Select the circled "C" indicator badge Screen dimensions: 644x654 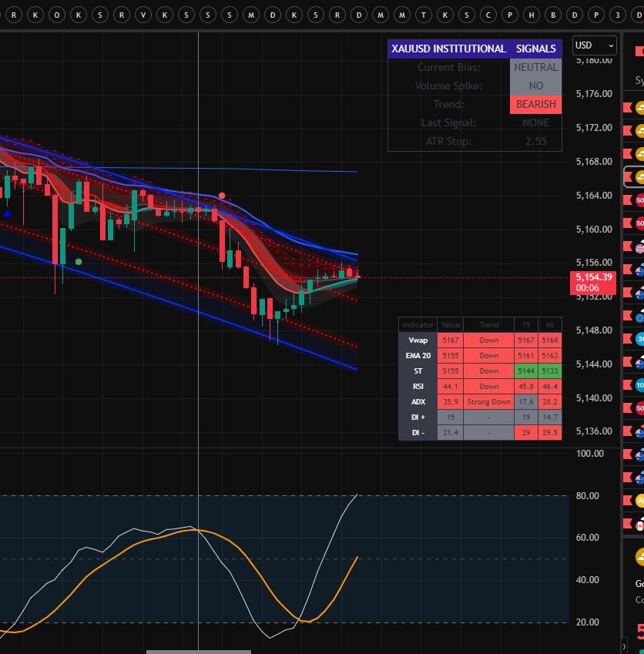(488, 15)
